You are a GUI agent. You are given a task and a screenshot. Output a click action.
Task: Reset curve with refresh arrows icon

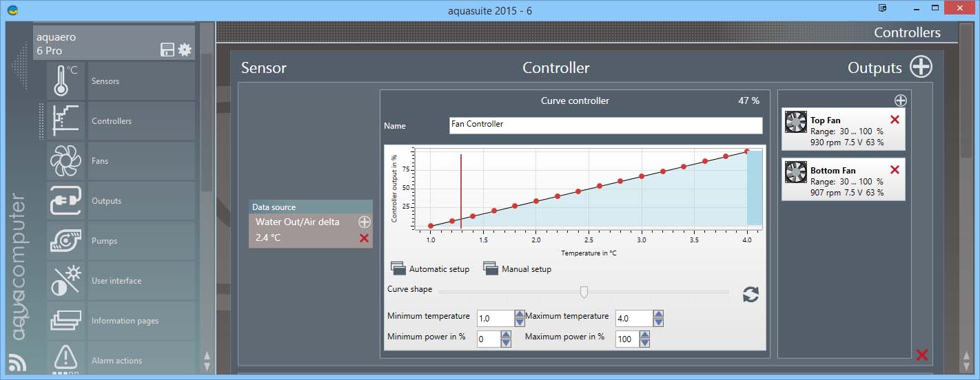coord(751,295)
